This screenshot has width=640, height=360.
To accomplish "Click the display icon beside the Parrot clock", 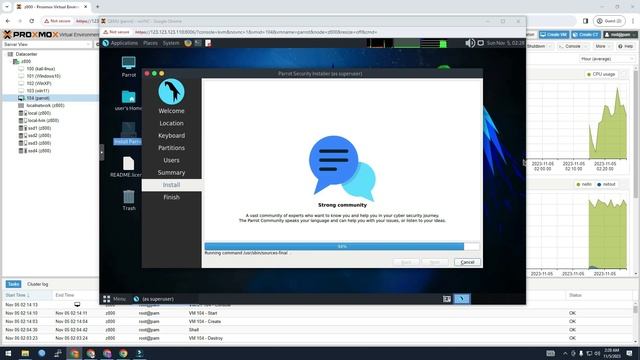I will [x=481, y=43].
